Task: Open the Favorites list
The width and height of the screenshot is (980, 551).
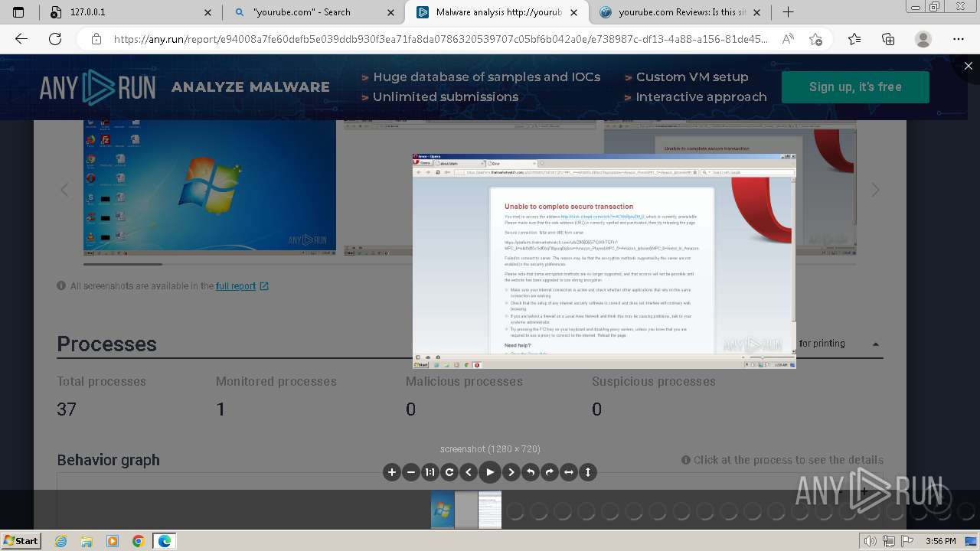Action: [x=854, y=39]
